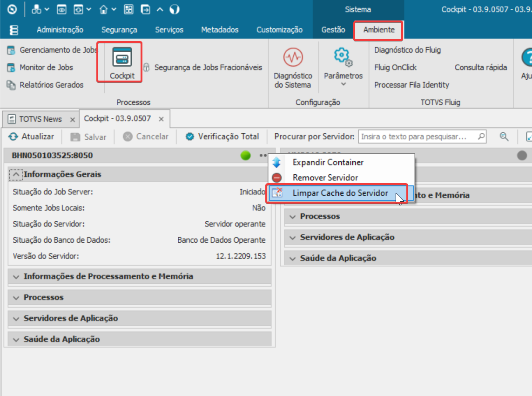Open the Customização ribbon tab
Screen dimensions: 532x396
tap(279, 30)
